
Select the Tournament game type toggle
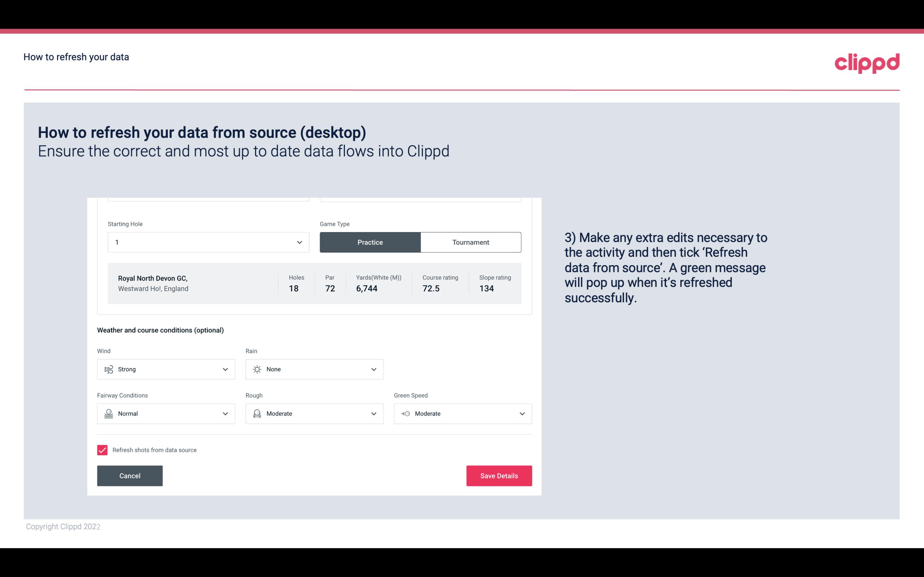(x=470, y=242)
